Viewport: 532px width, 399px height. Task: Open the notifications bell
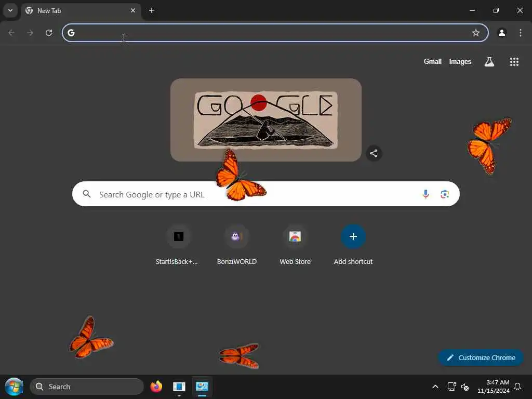pos(517,387)
